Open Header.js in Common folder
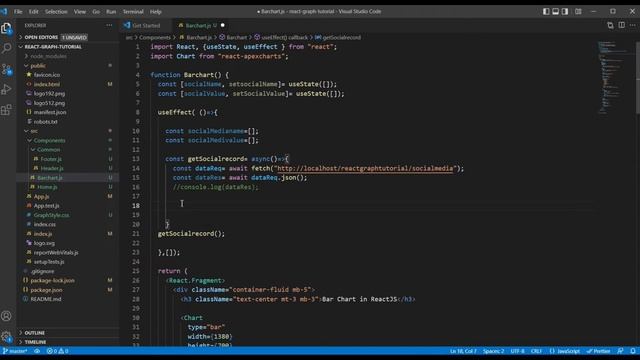 (67, 168)
